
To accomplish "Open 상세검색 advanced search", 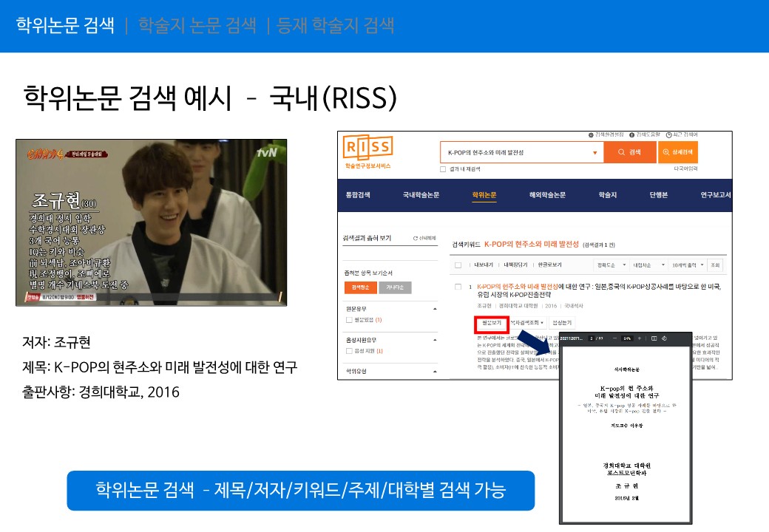I will (x=677, y=152).
